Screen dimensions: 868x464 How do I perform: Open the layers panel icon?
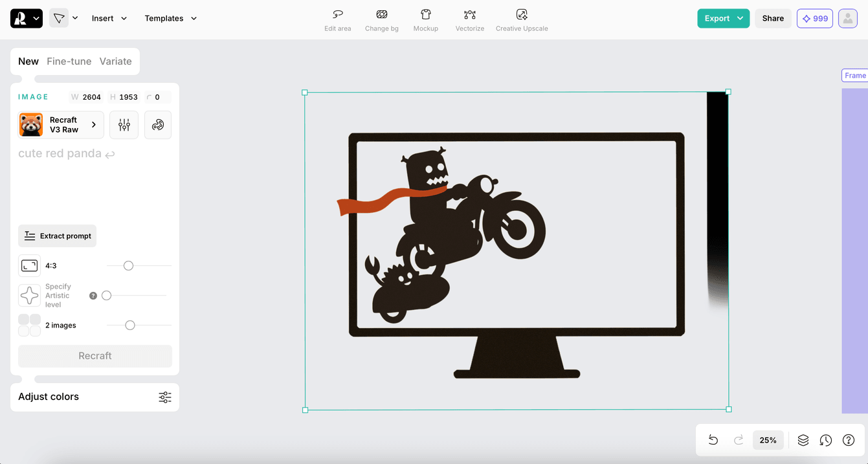[803, 440]
